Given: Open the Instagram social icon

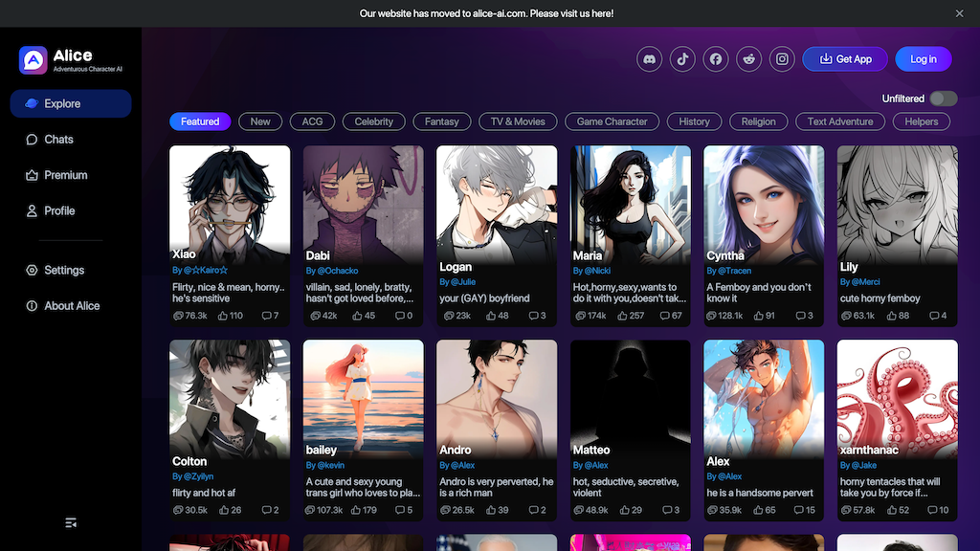Looking at the screenshot, I should [783, 59].
